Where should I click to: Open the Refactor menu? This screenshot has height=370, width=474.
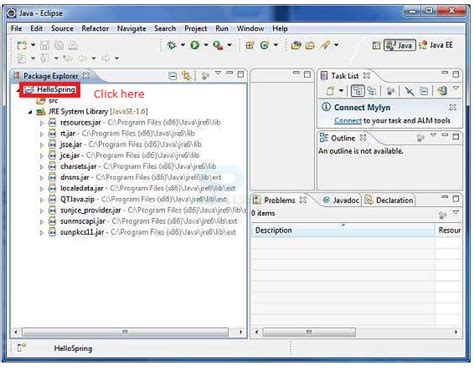click(95, 29)
